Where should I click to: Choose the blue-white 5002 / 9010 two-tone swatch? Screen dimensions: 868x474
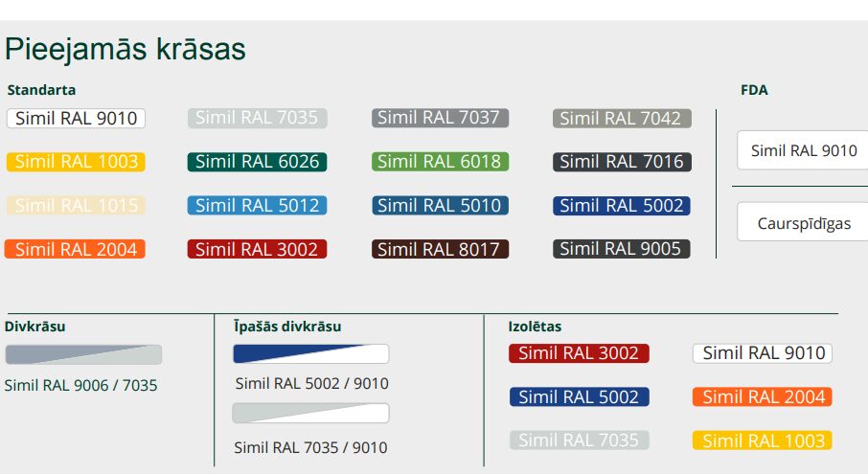point(311,354)
